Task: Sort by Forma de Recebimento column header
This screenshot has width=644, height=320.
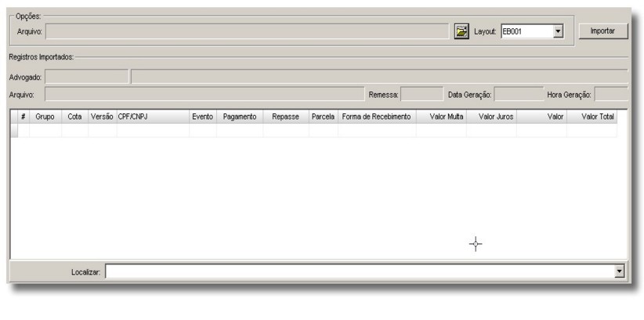Action: coord(377,117)
